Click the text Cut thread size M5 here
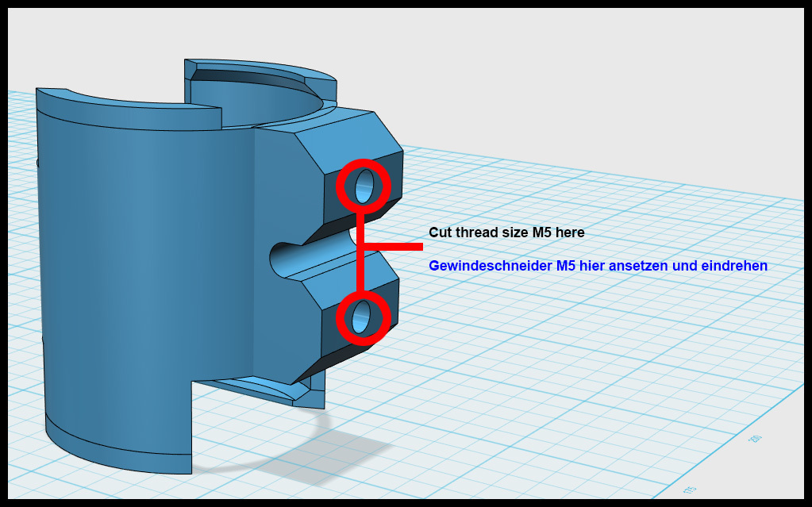Screen dimensions: 812x507 tap(508, 233)
